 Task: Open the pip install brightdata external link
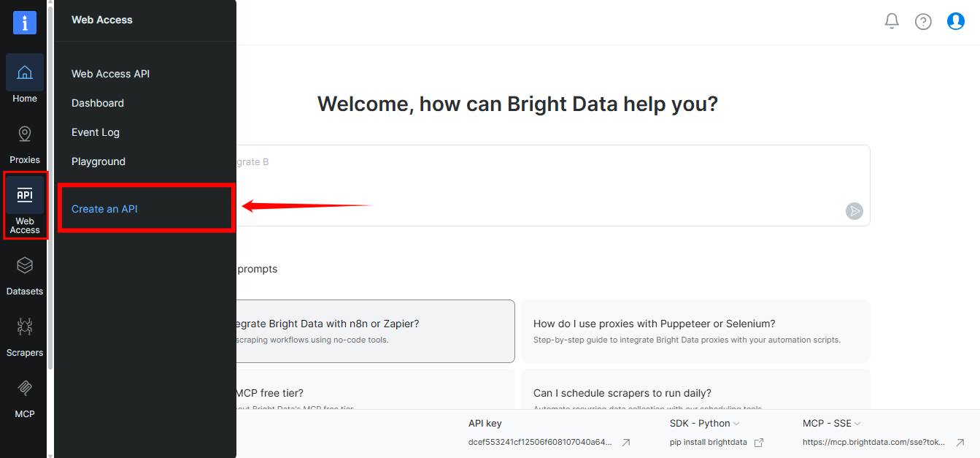[x=758, y=442]
